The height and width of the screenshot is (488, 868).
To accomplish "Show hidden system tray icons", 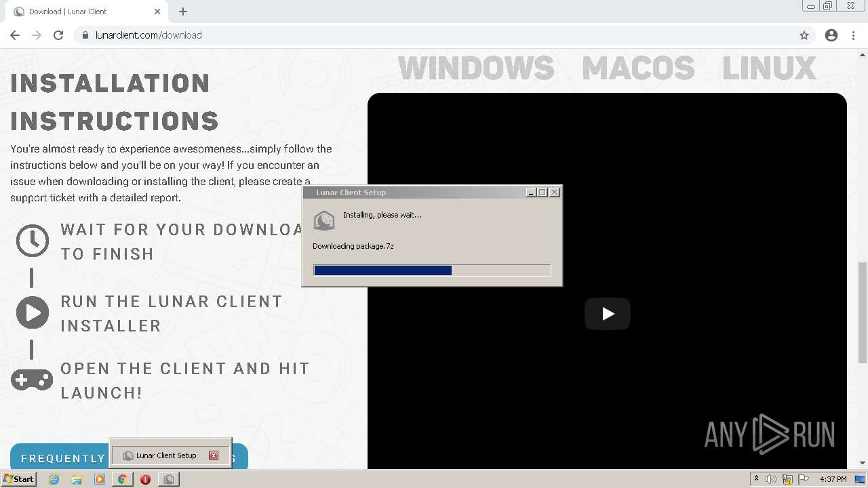I will (756, 479).
